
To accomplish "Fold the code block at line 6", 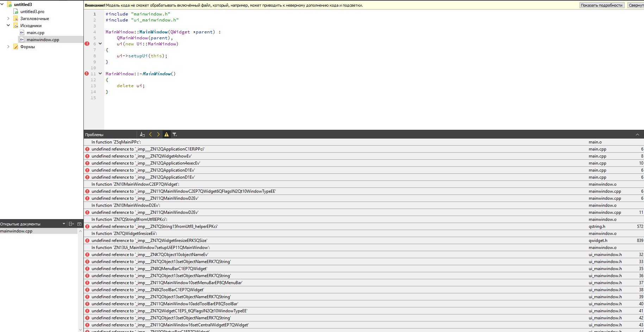I will click(100, 44).
